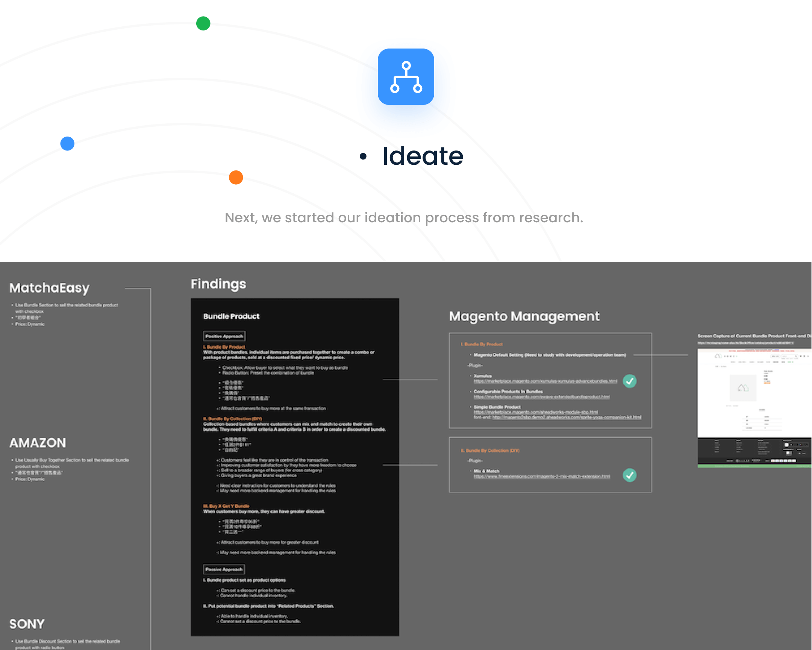The image size is (812, 650).
Task: Open the Simple Bundle Product marketplace link
Action: (536, 412)
